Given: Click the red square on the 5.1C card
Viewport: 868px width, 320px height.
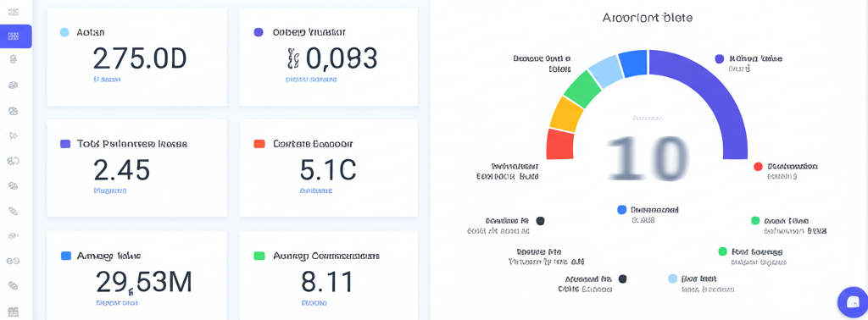Looking at the screenshot, I should click(x=259, y=144).
